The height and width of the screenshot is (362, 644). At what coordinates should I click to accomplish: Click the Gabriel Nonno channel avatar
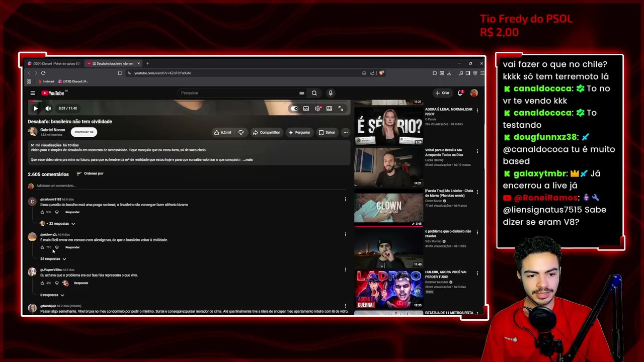click(x=33, y=132)
